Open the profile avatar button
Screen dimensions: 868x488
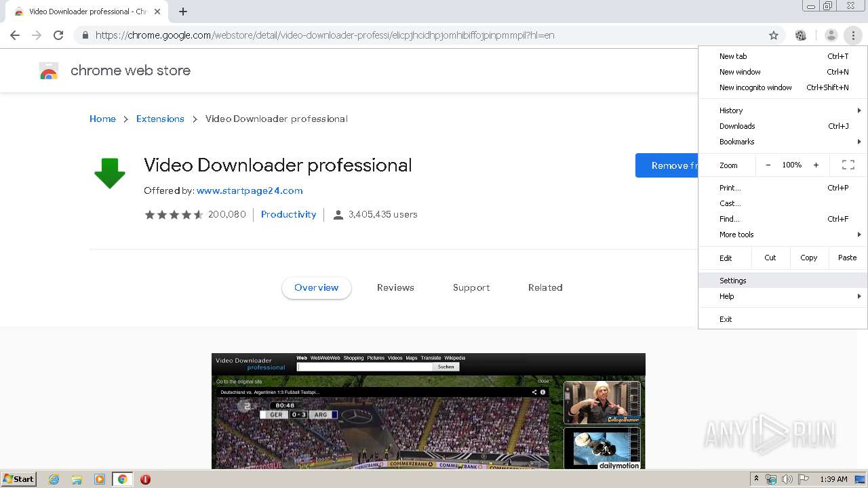point(831,35)
